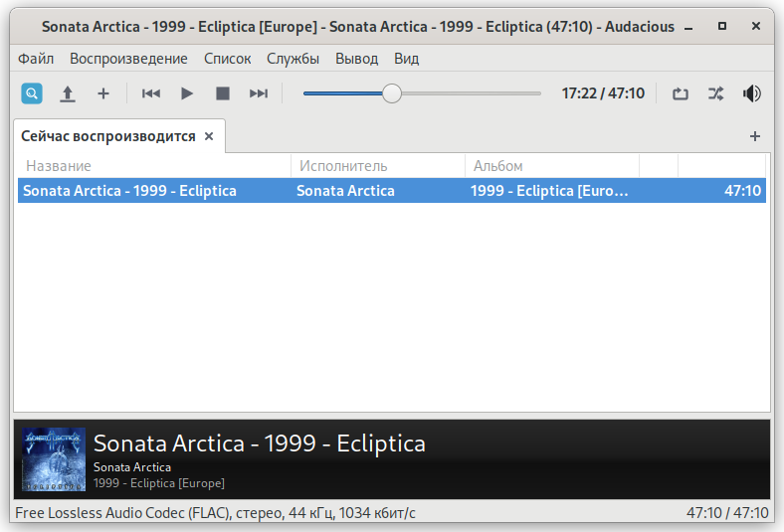Open the volume control speaker icon
This screenshot has width=784, height=532.
[751, 93]
